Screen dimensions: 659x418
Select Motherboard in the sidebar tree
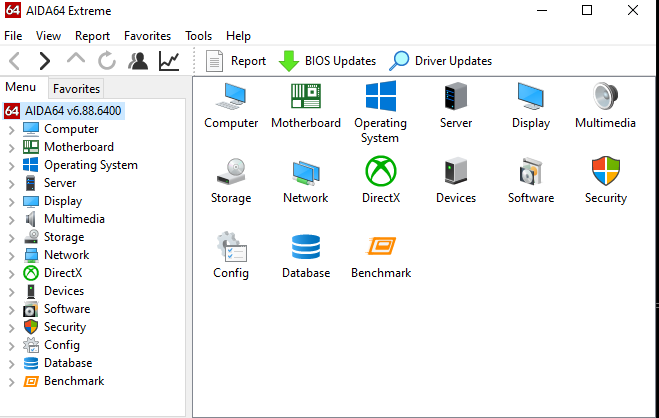[x=79, y=147]
